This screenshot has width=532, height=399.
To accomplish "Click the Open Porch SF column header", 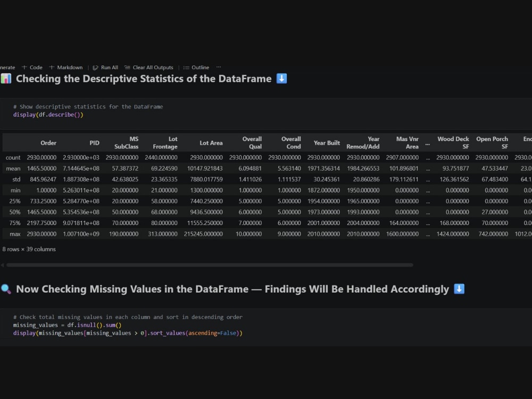I will 492,143.
